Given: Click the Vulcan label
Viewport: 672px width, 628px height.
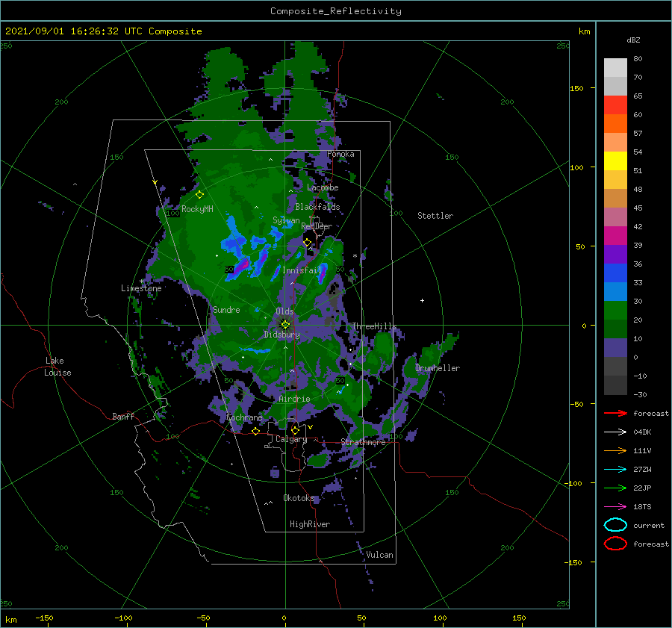Looking at the screenshot, I should point(379,555).
